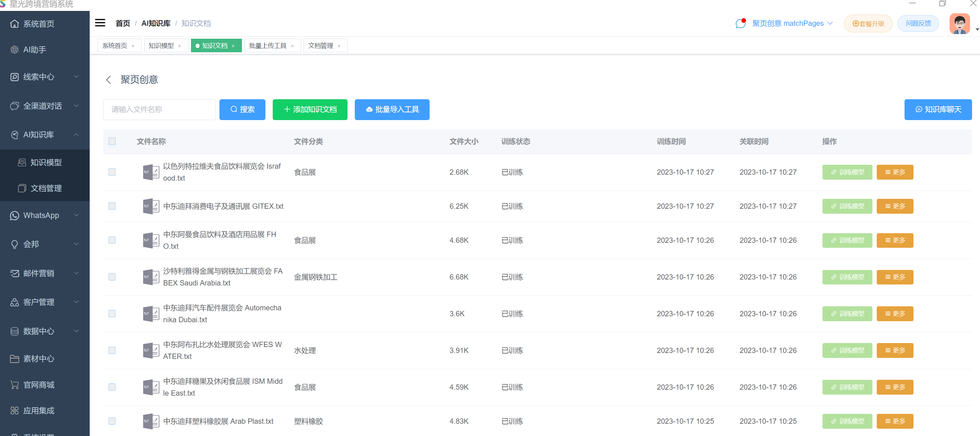The height and width of the screenshot is (436, 980).
Task: Open the chat message notification icon
Action: coord(740,23)
